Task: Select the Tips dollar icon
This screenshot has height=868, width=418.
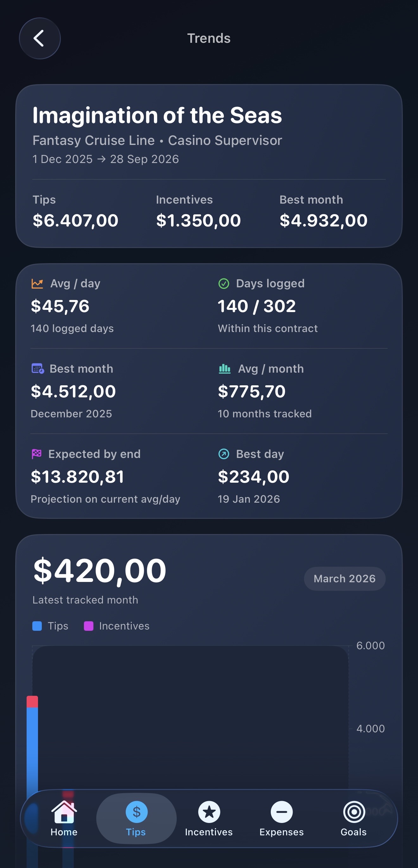Action: pyautogui.click(x=136, y=812)
